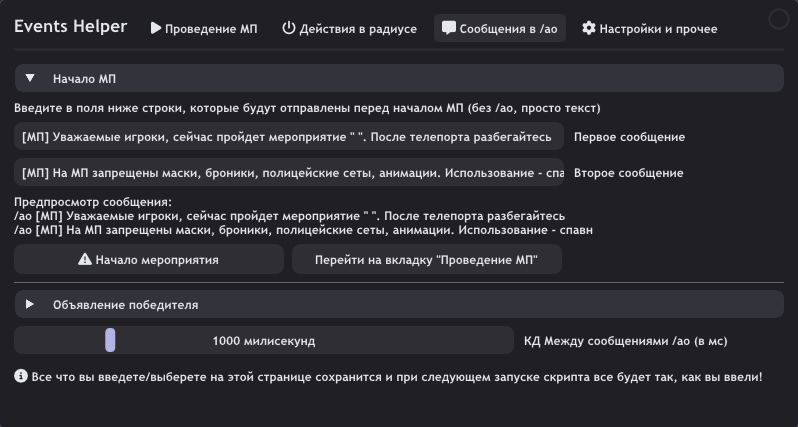Click the chat bubble icon in Сообщения tab
Image resolution: width=798 pixels, height=427 pixels.
[448, 28]
